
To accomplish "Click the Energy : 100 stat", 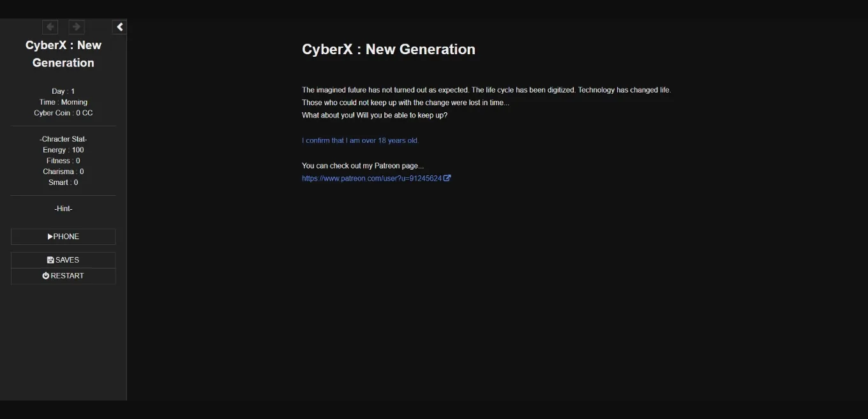I will [x=63, y=150].
